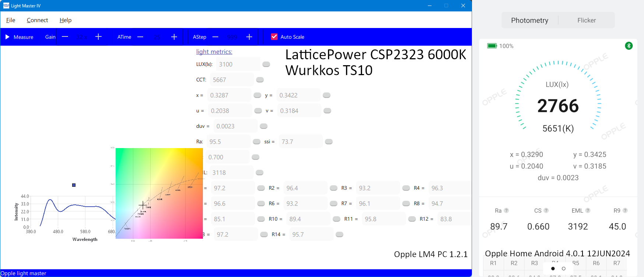Close the Light Master IV window
This screenshot has width=644, height=277.
[x=463, y=6]
